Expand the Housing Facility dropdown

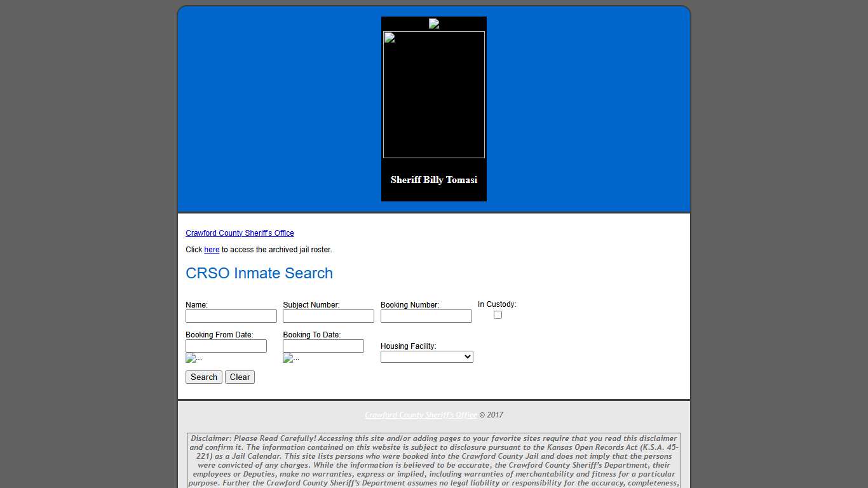426,357
